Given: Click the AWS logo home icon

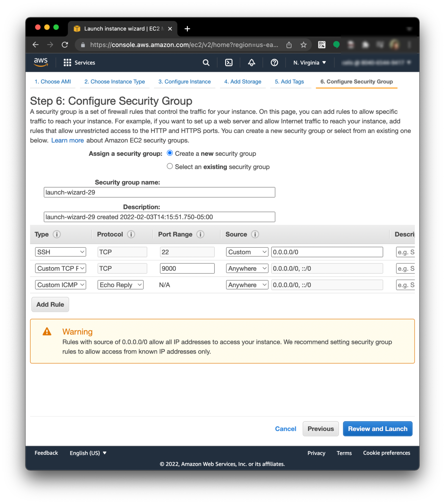Looking at the screenshot, I should coord(41,62).
